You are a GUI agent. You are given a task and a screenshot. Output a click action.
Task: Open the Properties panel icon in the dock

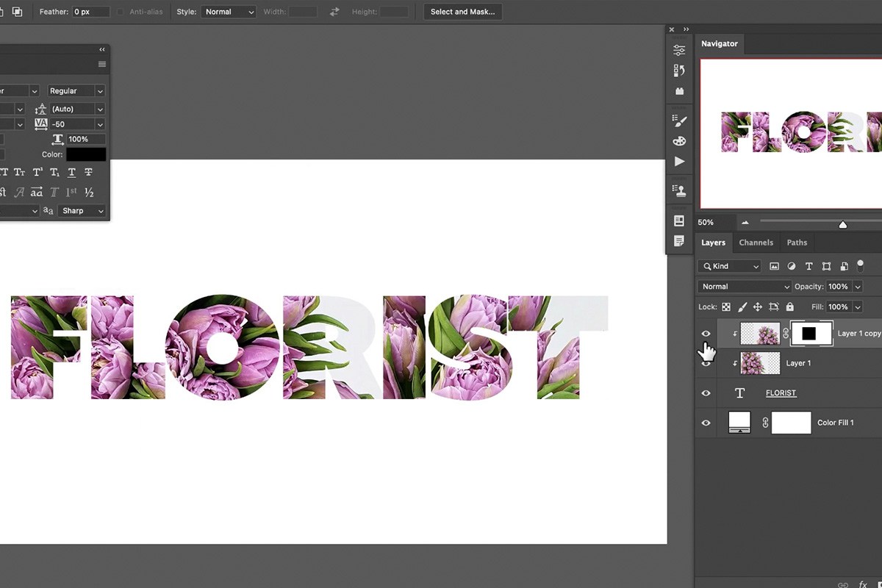click(x=679, y=50)
